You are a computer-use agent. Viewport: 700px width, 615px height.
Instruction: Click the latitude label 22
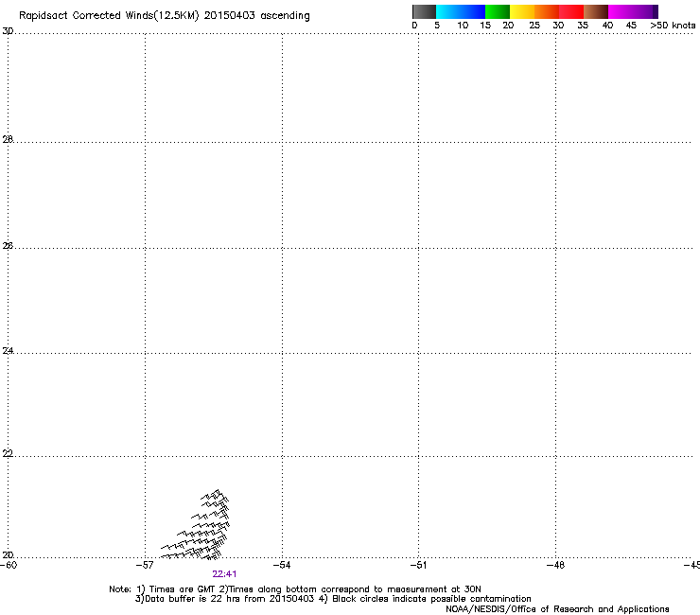pos(8,453)
